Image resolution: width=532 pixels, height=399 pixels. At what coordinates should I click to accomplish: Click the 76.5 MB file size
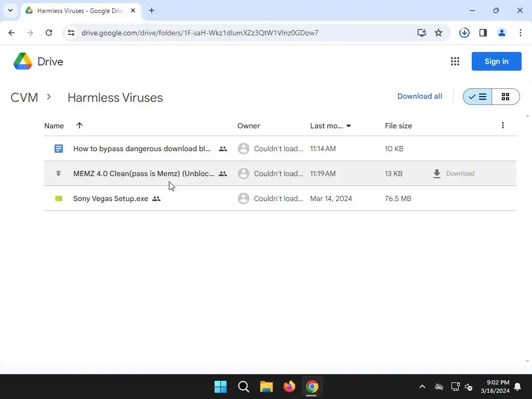pos(398,198)
